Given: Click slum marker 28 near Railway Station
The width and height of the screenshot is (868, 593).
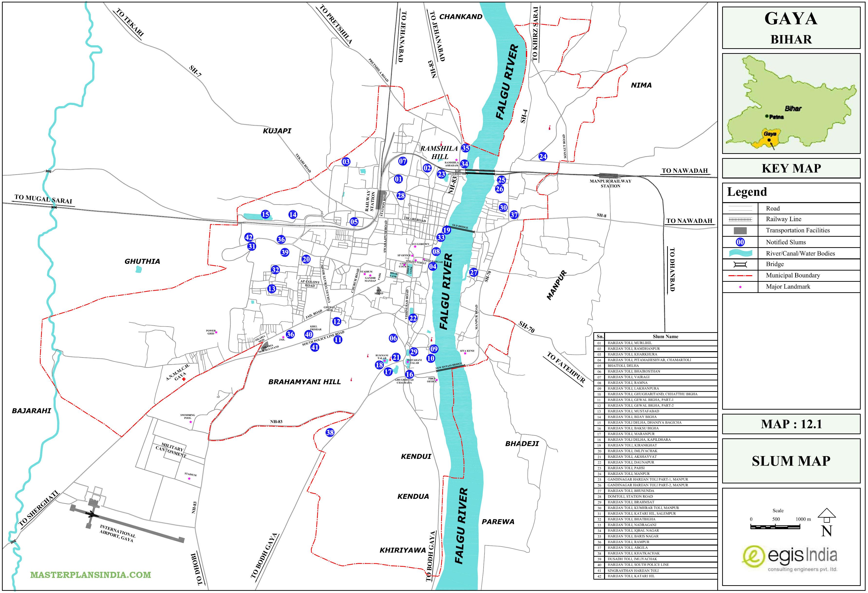Looking at the screenshot, I should tap(401, 195).
